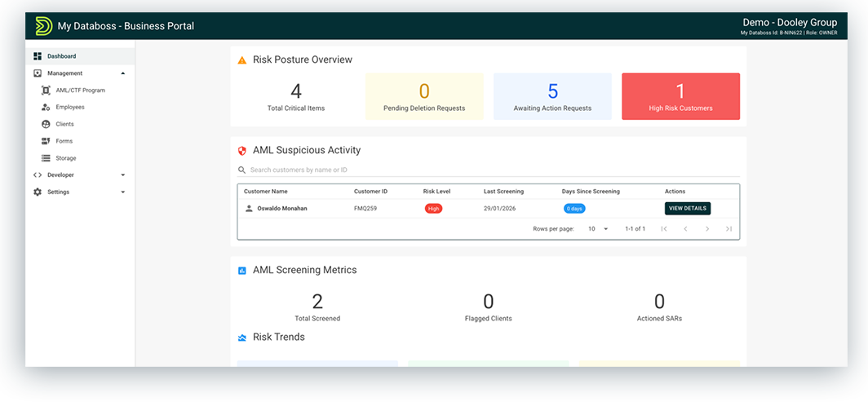
Task: Click the Databoss logo icon
Action: pos(43,26)
